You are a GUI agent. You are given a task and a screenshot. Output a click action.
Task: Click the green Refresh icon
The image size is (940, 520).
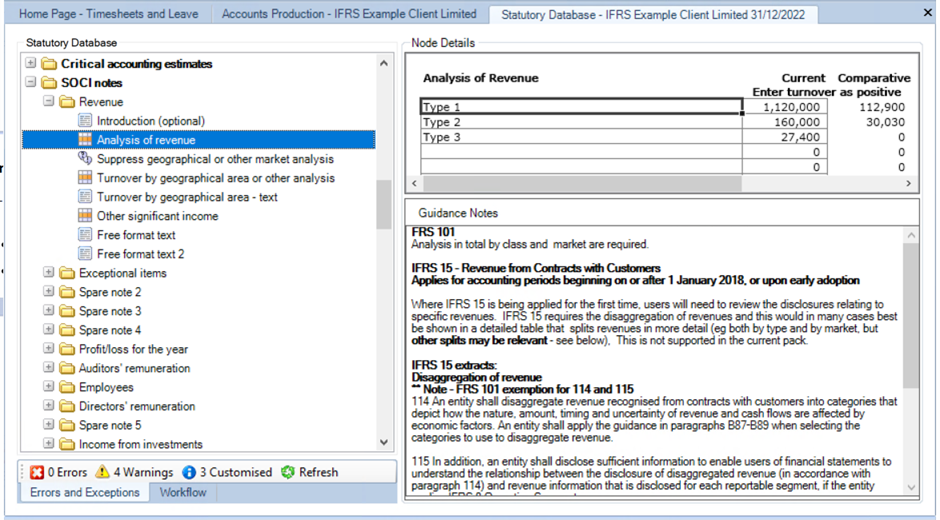pyautogui.click(x=288, y=472)
